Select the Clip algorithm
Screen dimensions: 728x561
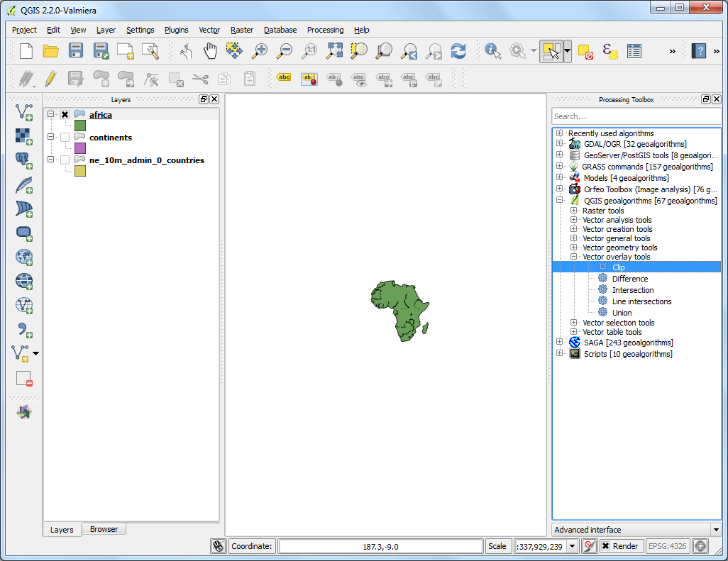pos(619,267)
